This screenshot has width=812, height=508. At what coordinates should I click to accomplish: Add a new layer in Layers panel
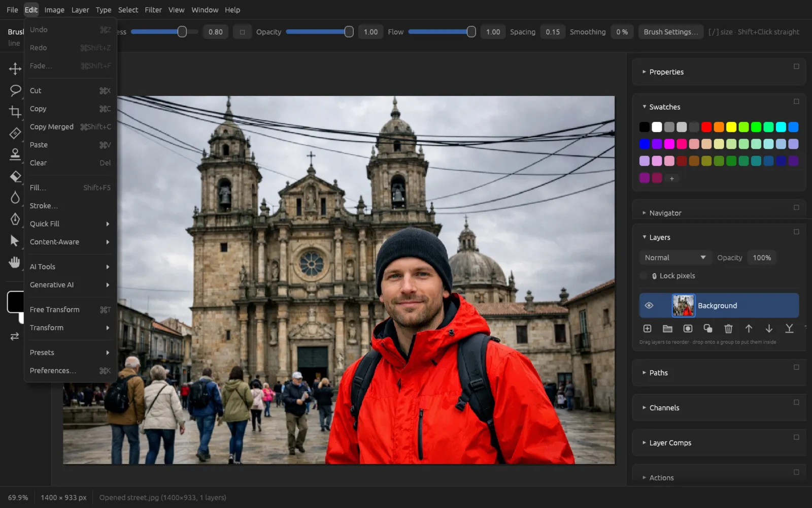coord(647,329)
